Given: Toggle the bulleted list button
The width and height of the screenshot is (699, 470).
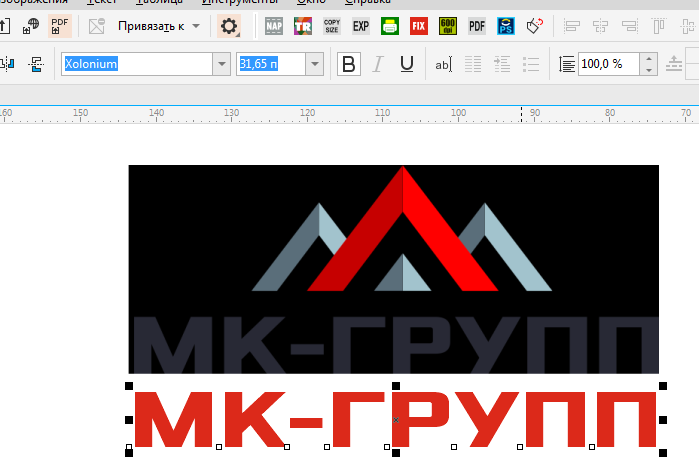Looking at the screenshot, I should click(531, 64).
